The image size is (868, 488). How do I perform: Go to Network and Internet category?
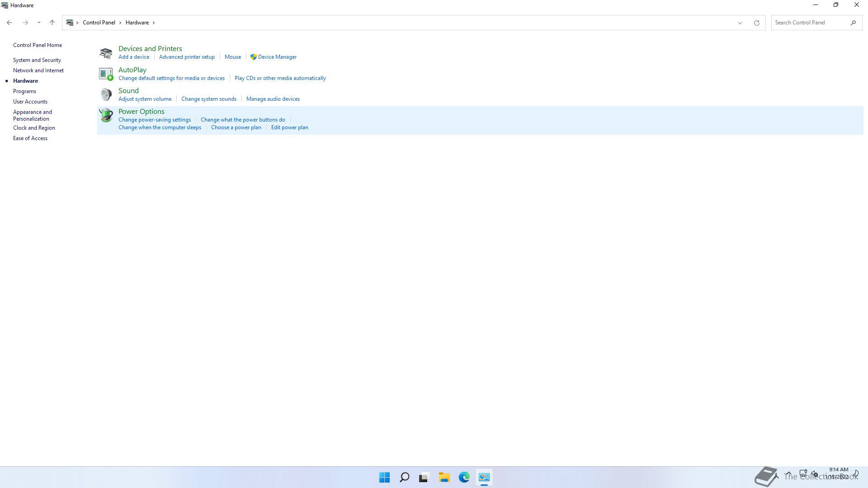[38, 70]
